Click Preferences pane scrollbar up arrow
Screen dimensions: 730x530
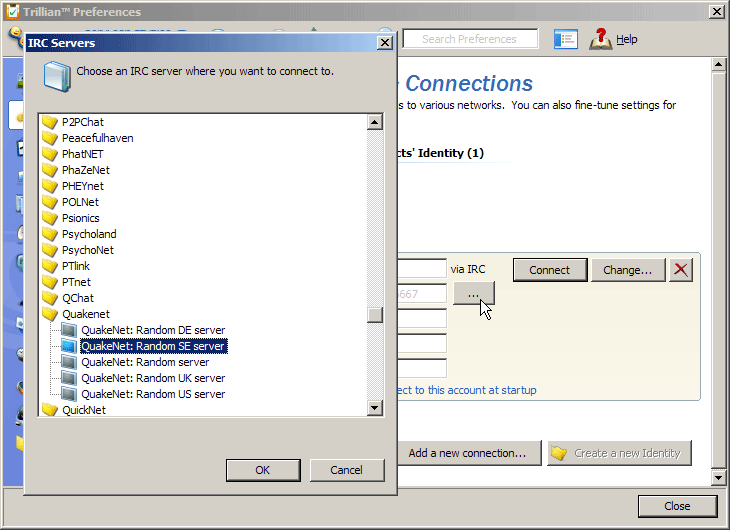click(x=718, y=64)
